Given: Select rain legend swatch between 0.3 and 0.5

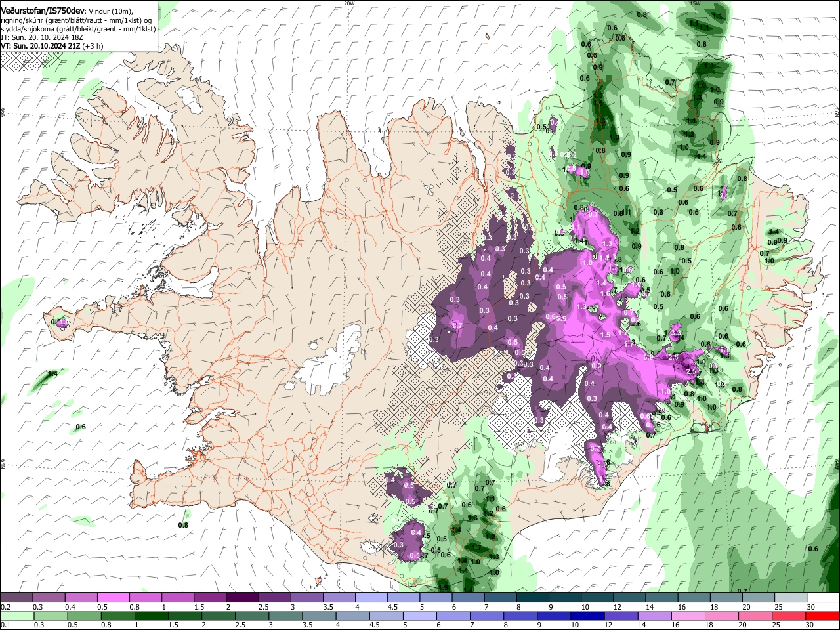Looking at the screenshot, I should (51, 616).
